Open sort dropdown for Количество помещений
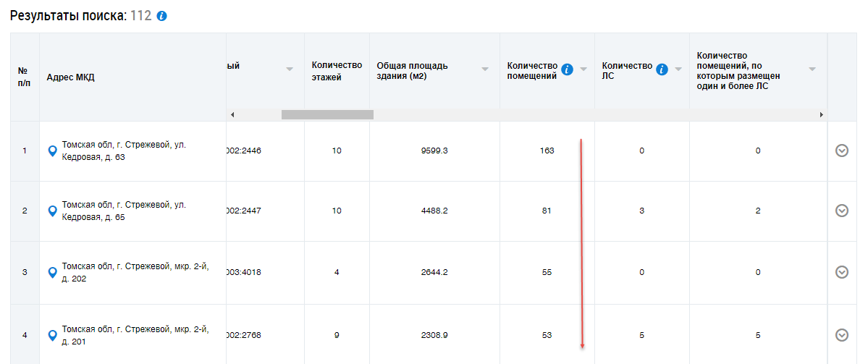This screenshot has width=868, height=364. tap(583, 69)
